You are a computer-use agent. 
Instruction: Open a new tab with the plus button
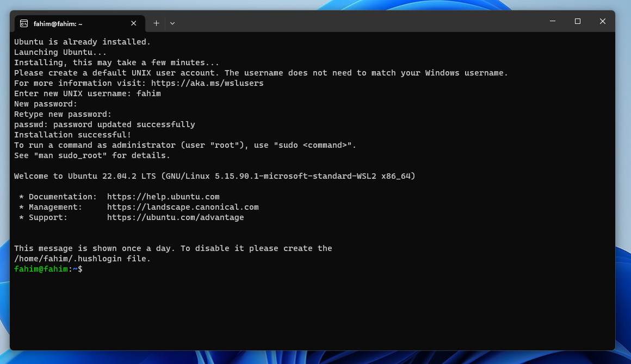[x=156, y=23]
